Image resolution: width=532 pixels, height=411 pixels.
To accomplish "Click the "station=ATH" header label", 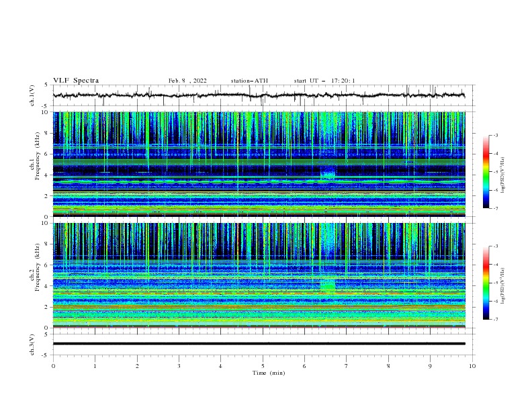I will (x=249, y=81).
